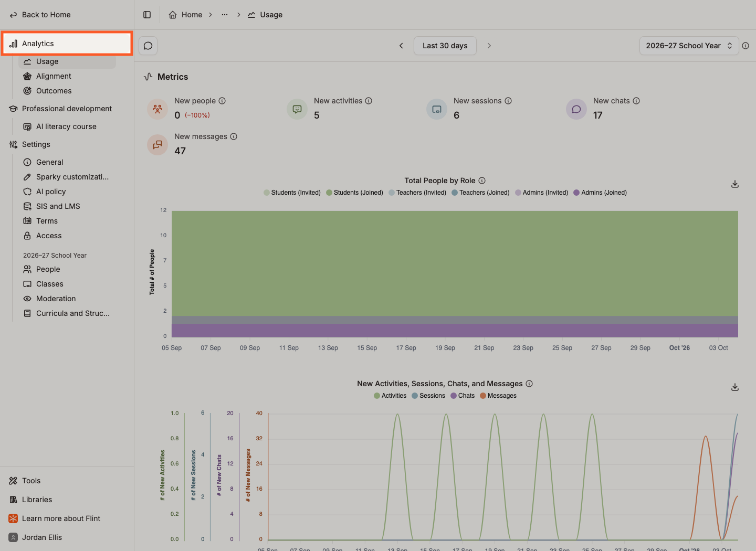Go to previous date range arrow
Image resolution: width=756 pixels, height=551 pixels.
pyautogui.click(x=401, y=46)
